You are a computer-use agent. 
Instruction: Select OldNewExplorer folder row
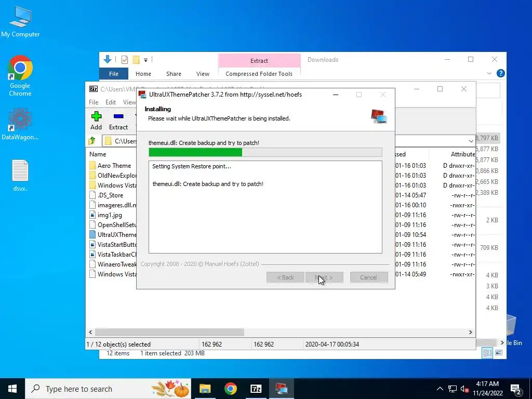coord(113,176)
